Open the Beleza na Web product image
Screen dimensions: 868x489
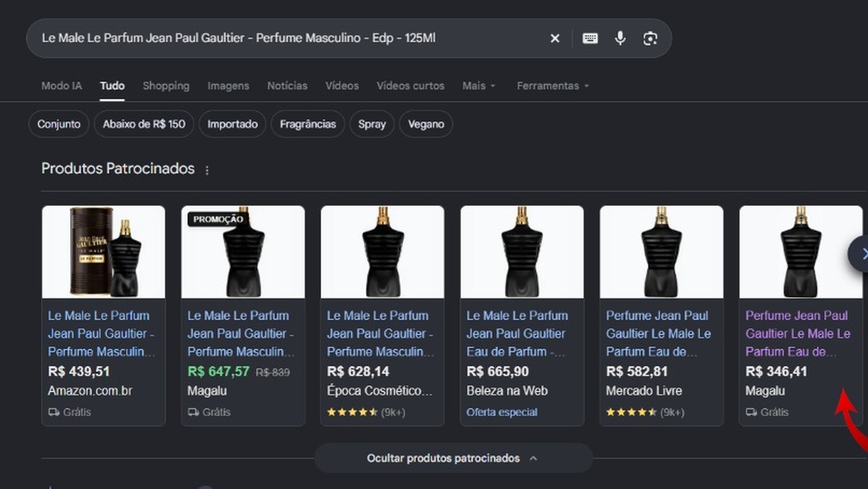tap(522, 252)
